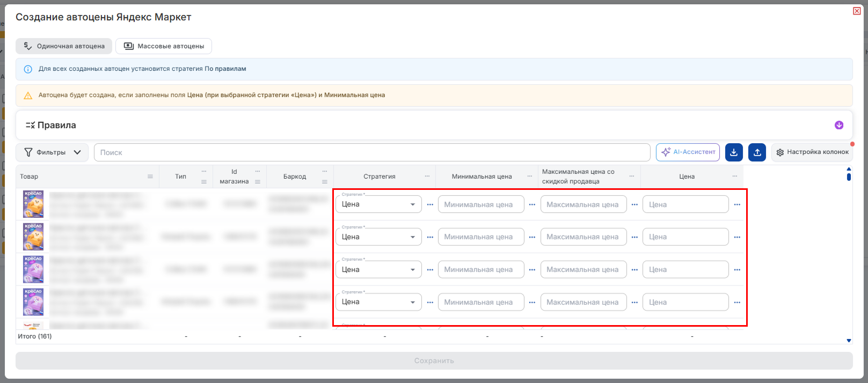Open the AI-Ассистент helper
The image size is (868, 383).
click(688, 152)
